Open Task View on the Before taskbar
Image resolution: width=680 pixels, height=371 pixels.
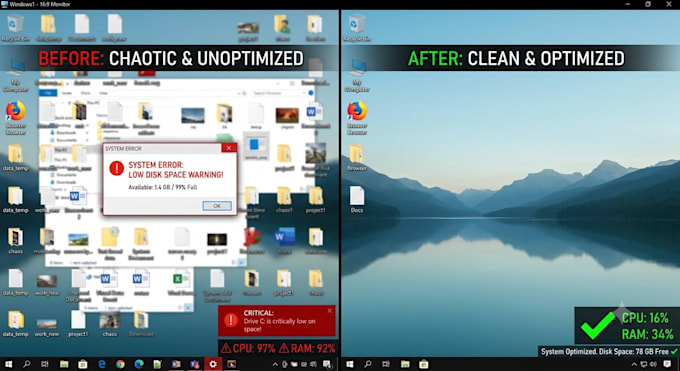(45, 364)
